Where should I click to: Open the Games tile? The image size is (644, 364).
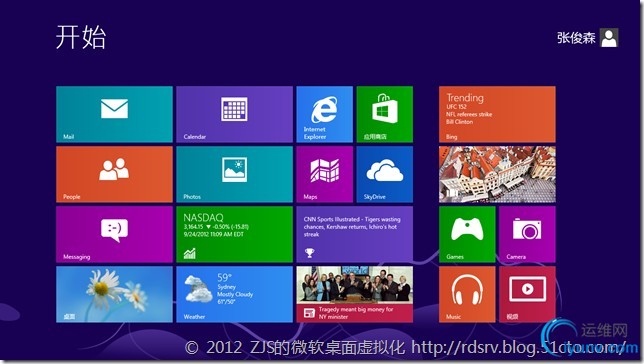(x=467, y=234)
